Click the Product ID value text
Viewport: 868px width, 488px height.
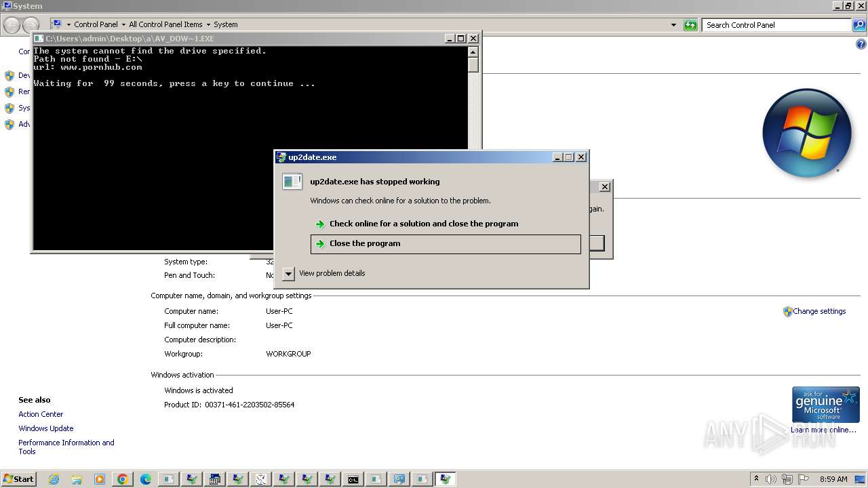(x=250, y=405)
